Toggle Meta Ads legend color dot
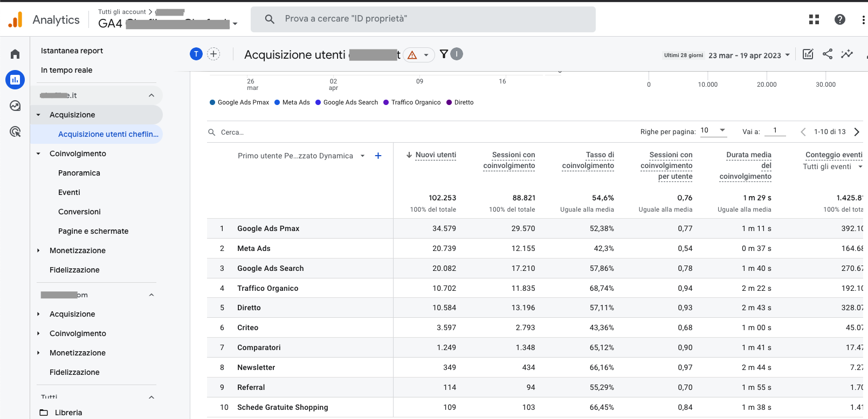This screenshot has height=419, width=868. pyautogui.click(x=277, y=102)
